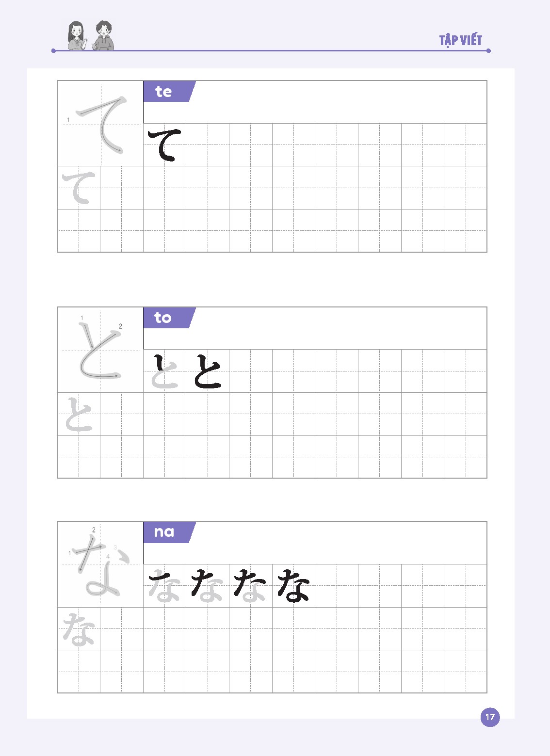Click the TẬP VIẾT header title
550x756 pixels.
461,40
